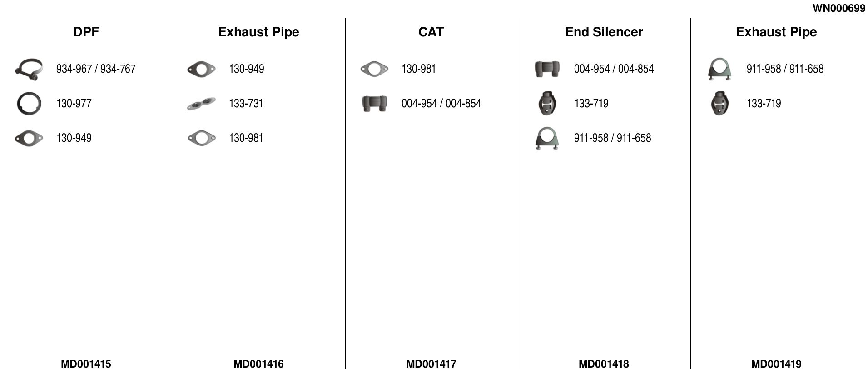Screen dimensions: 868x369
Task: Select the ring gasket icon for 130-977
Action: point(29,104)
